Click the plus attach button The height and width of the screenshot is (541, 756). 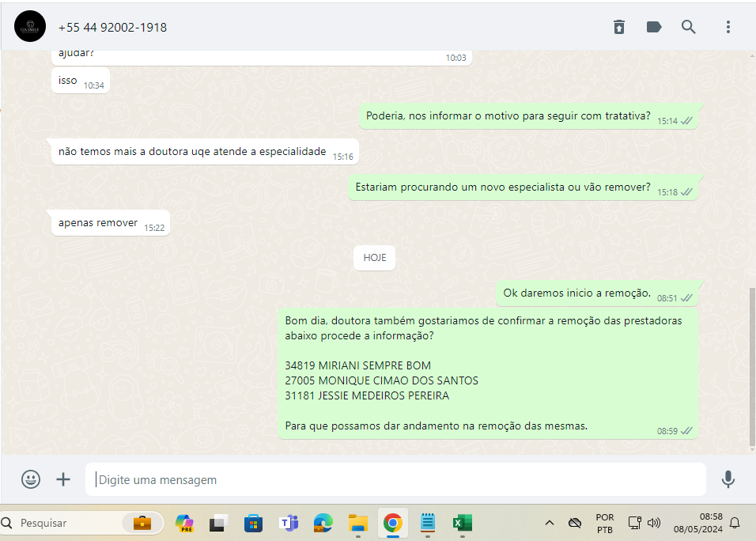[x=63, y=479]
